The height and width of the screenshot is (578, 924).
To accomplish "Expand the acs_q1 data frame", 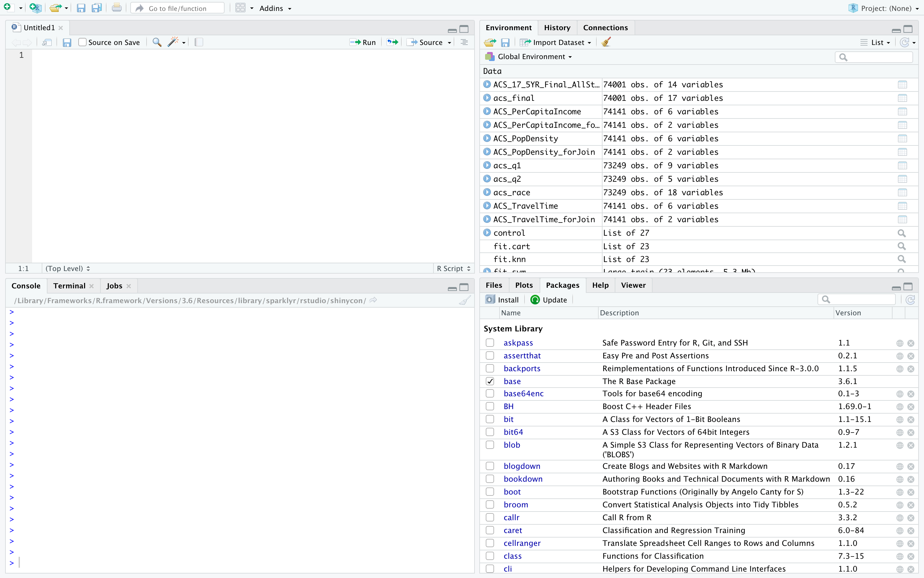I will coord(487,165).
